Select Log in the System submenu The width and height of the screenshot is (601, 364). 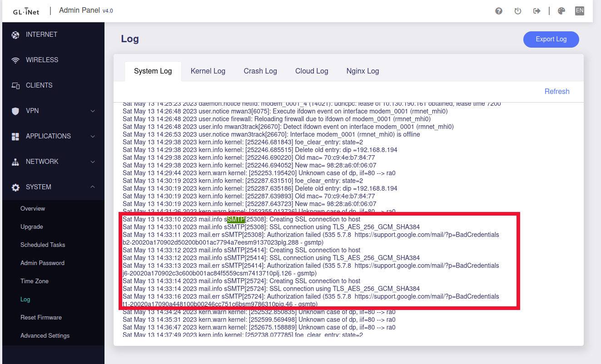tap(25, 300)
